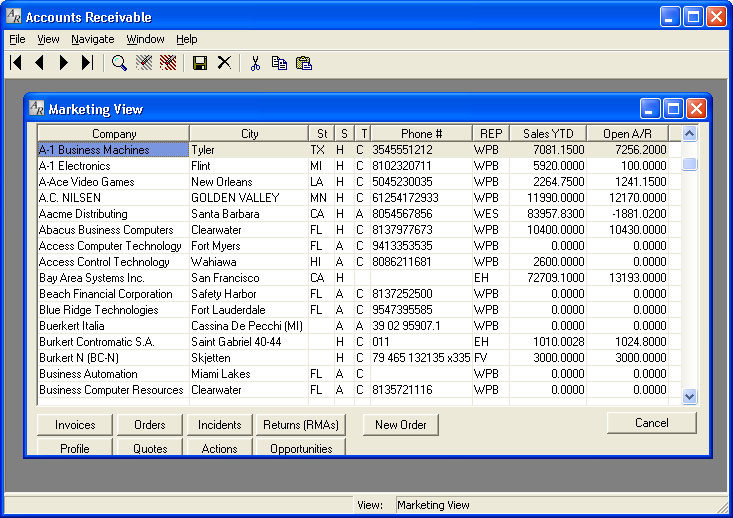Paste with the clipboard icon
The height and width of the screenshot is (518, 733).
[x=304, y=63]
